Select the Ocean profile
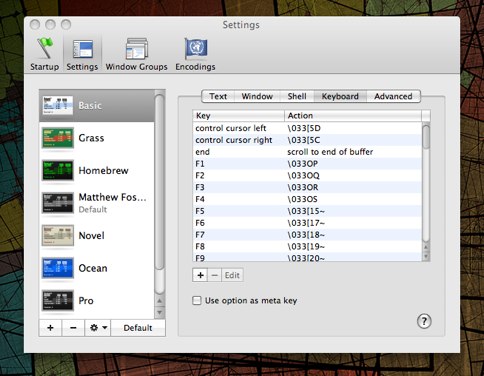Image resolution: width=484 pixels, height=376 pixels. pyautogui.click(x=97, y=268)
